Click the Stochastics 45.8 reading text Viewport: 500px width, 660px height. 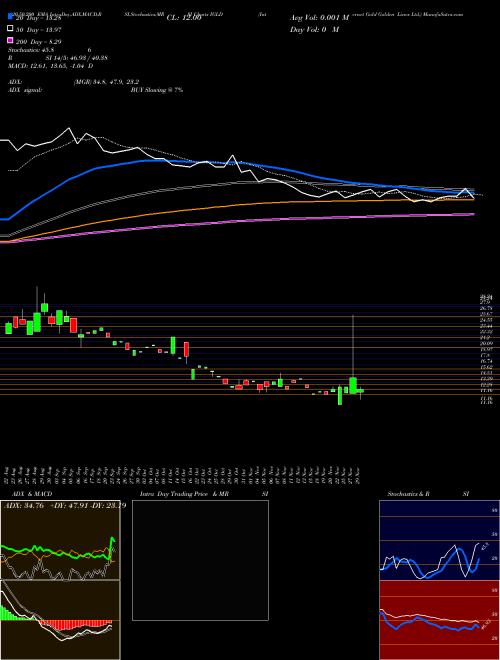point(31,50)
